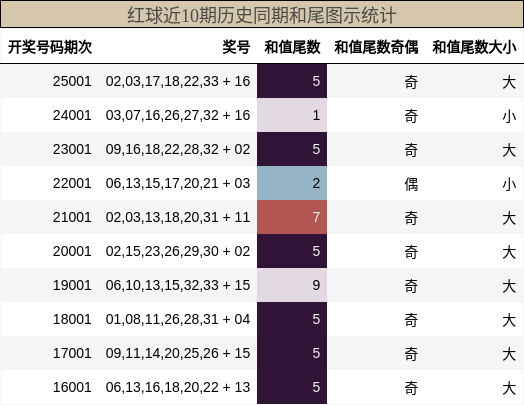Select numbers 06,13,15,17,20,21 + 03
The width and height of the screenshot is (524, 405).
click(x=178, y=183)
